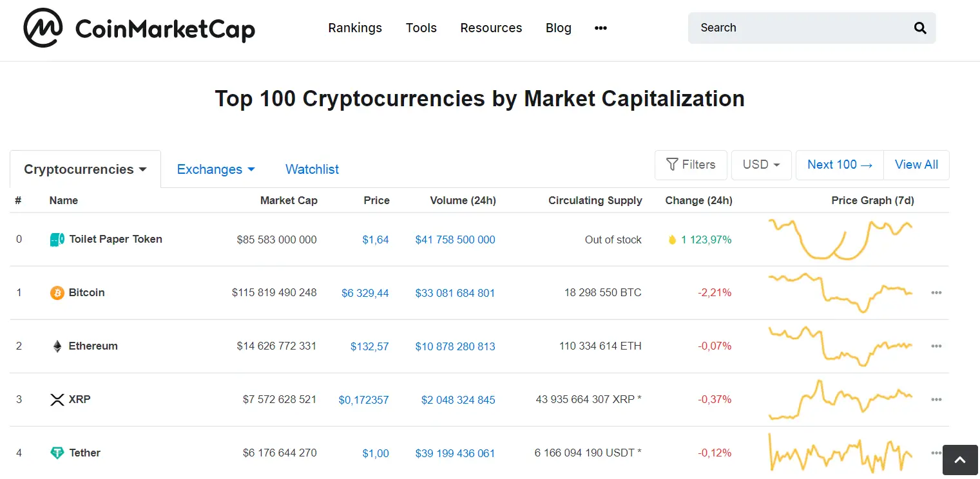This screenshot has height=479, width=980.
Task: Click the Tether 7d price graph
Action: (x=840, y=453)
